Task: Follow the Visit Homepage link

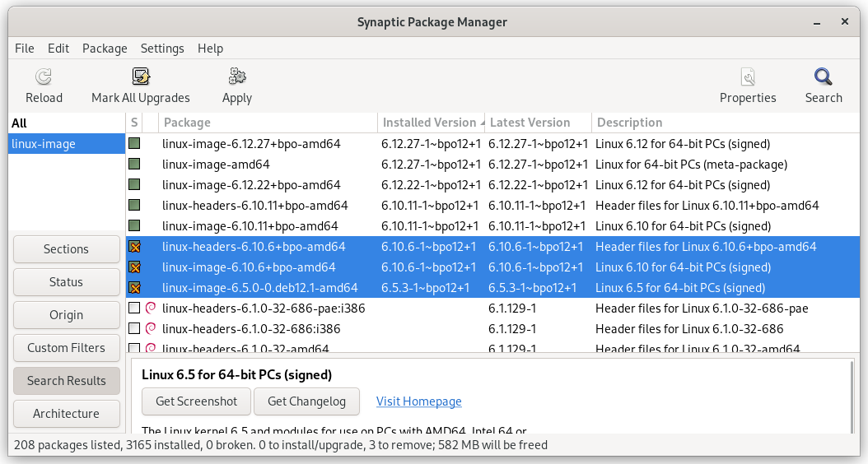Action: coord(418,401)
